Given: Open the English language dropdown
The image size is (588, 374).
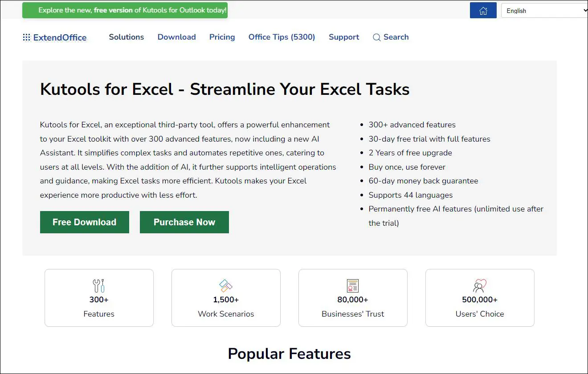Looking at the screenshot, I should pos(544,10).
